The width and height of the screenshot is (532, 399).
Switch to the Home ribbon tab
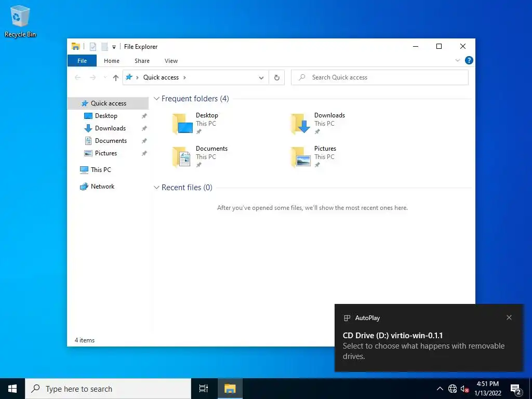[112, 61]
